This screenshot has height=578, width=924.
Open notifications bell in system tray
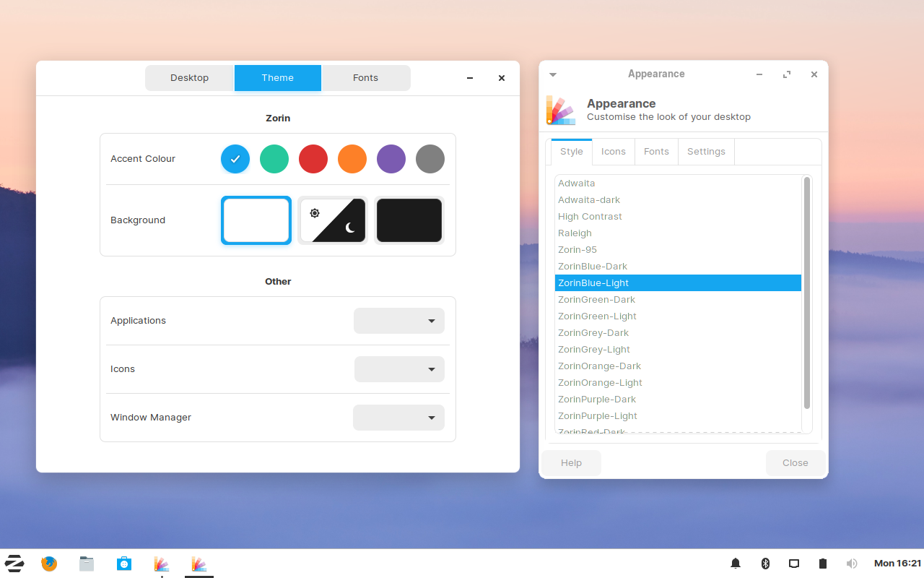click(736, 564)
